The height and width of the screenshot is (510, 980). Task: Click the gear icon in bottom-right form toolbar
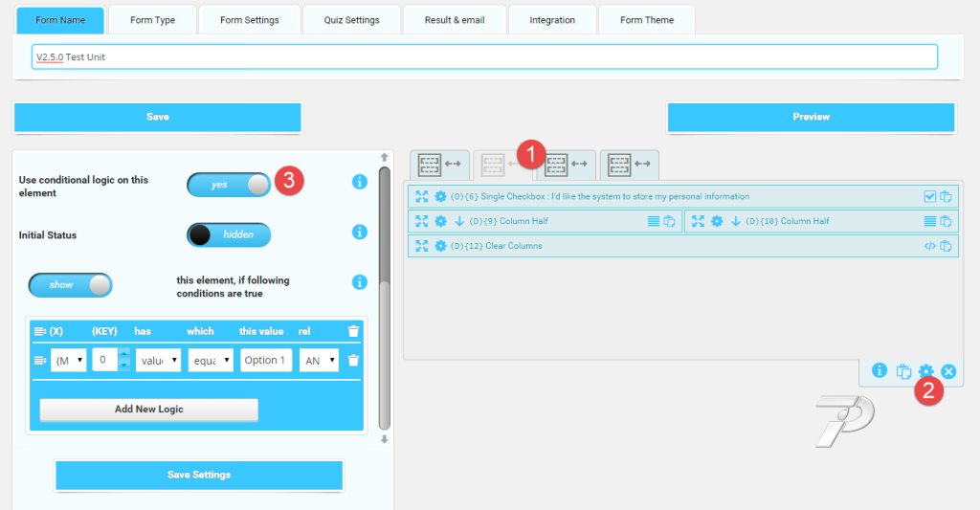tap(925, 371)
